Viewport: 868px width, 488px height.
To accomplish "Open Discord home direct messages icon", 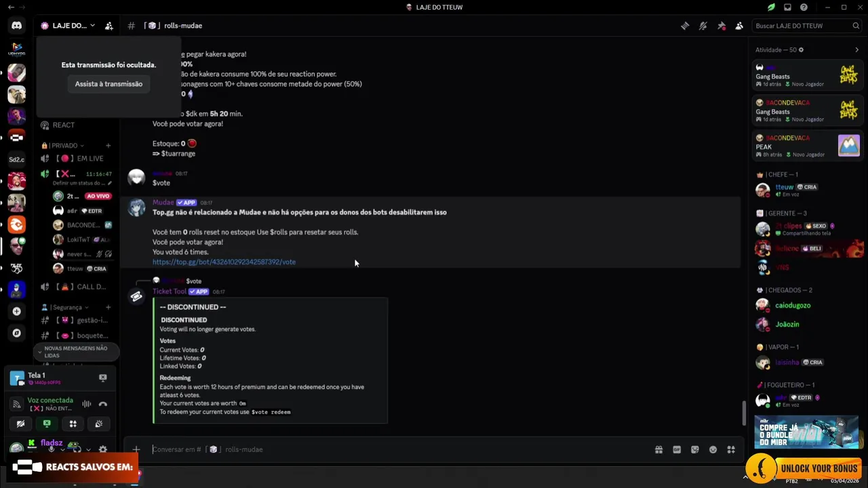I will point(16,26).
